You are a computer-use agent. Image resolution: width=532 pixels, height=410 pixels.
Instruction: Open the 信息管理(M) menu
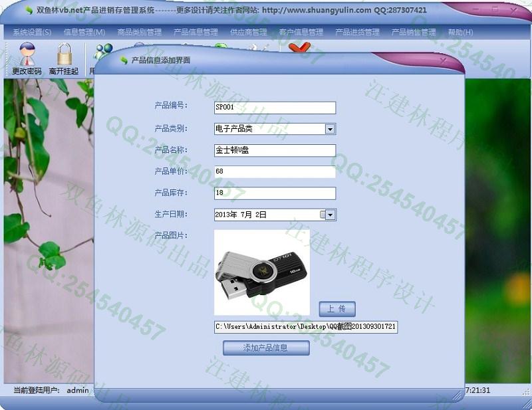pos(84,32)
